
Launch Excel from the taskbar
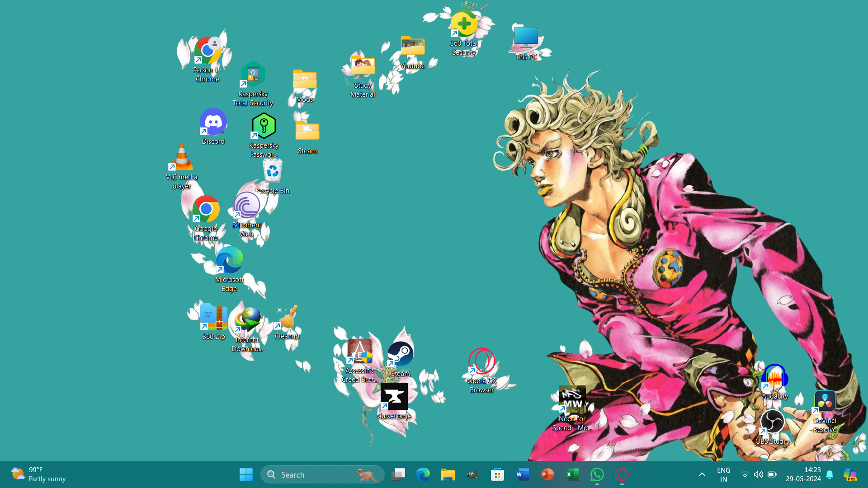[572, 474]
